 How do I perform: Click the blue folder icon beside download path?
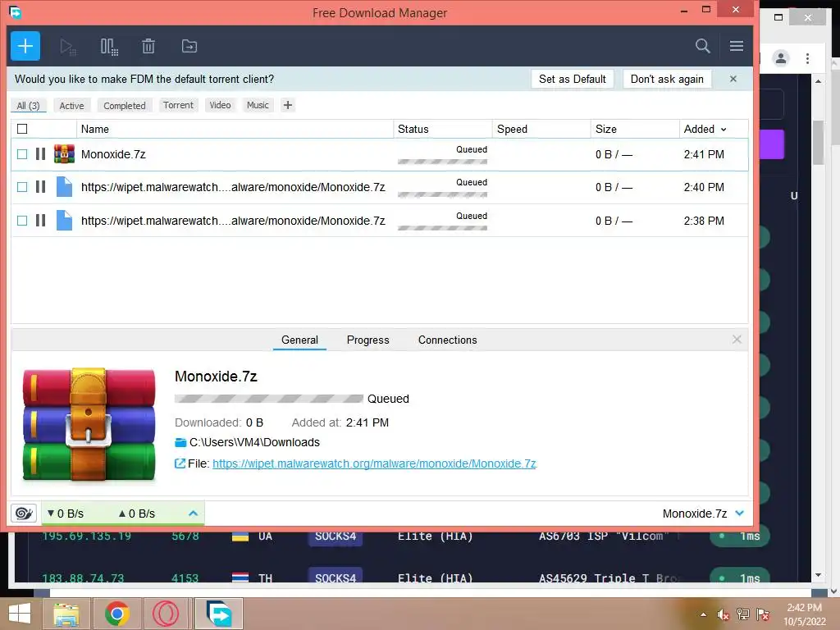coord(180,442)
